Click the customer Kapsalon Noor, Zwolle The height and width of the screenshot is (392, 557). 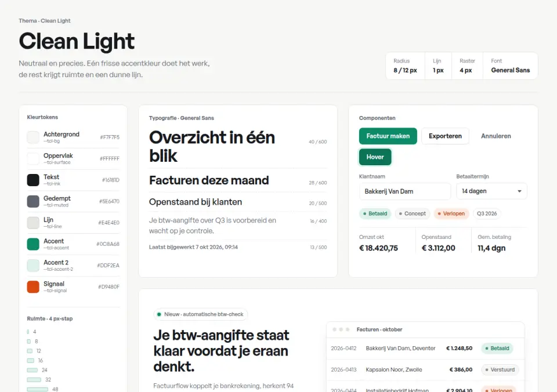394,369
